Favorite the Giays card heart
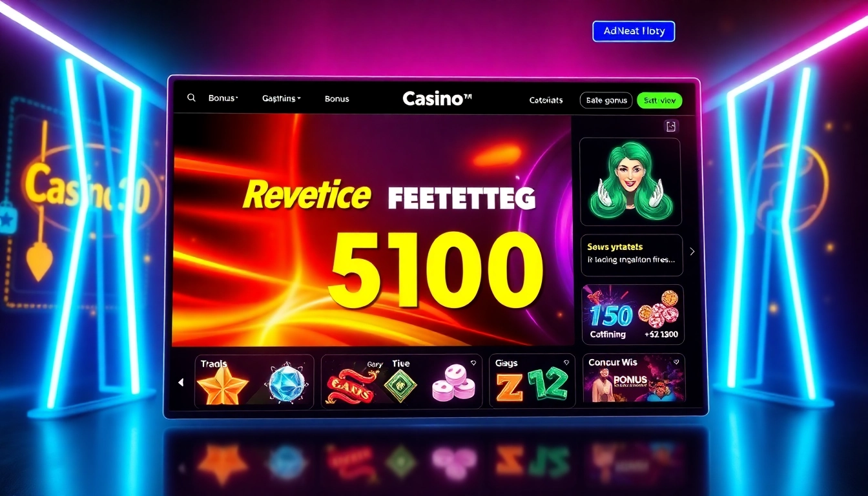 [x=566, y=363]
